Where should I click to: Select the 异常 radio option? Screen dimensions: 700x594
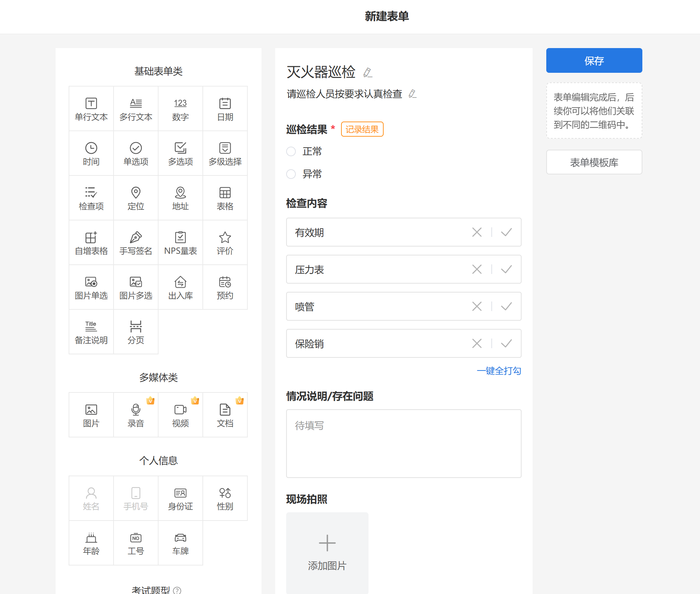[291, 174]
